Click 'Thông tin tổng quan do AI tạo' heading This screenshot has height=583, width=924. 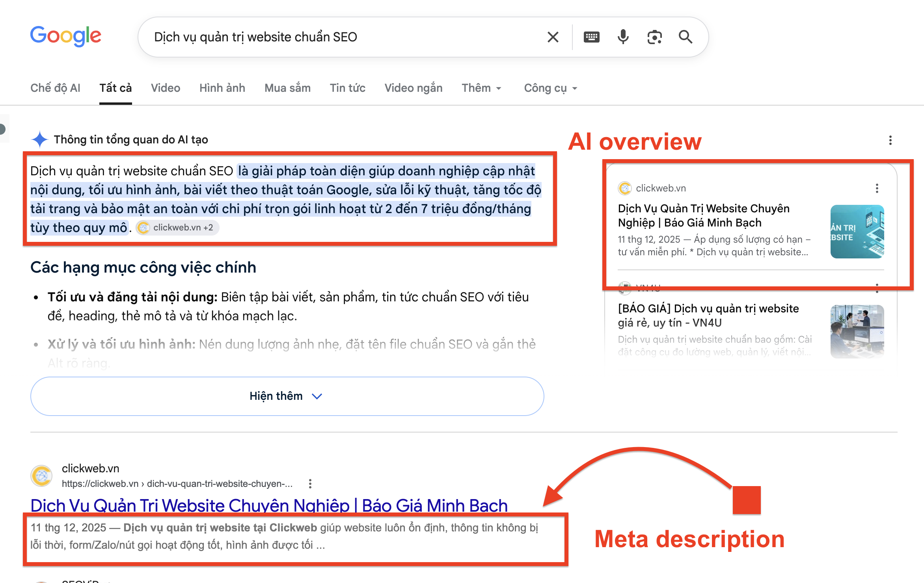tap(131, 139)
